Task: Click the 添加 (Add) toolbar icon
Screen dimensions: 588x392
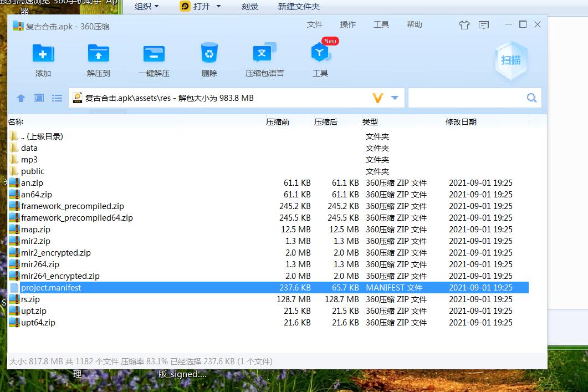Action: 43,54
